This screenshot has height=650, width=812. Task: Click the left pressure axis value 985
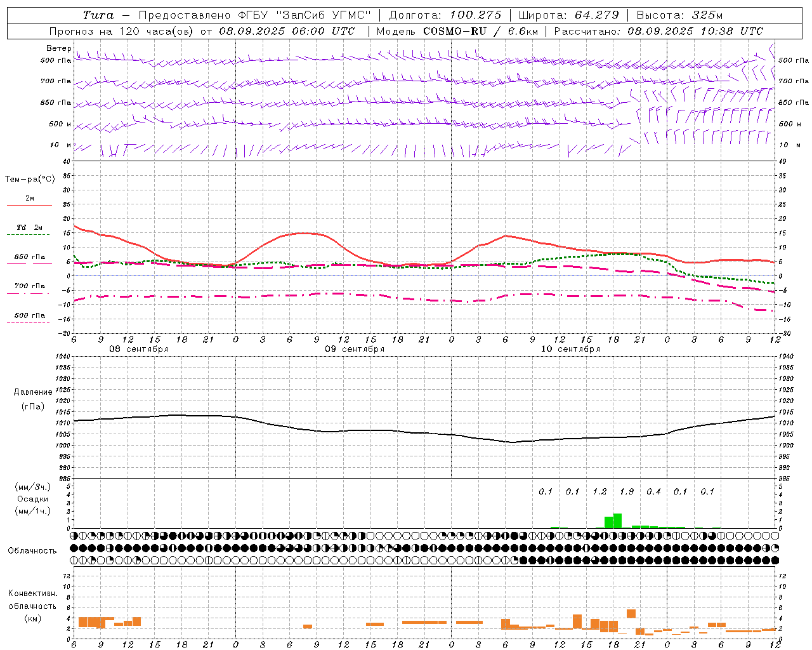[65, 479]
